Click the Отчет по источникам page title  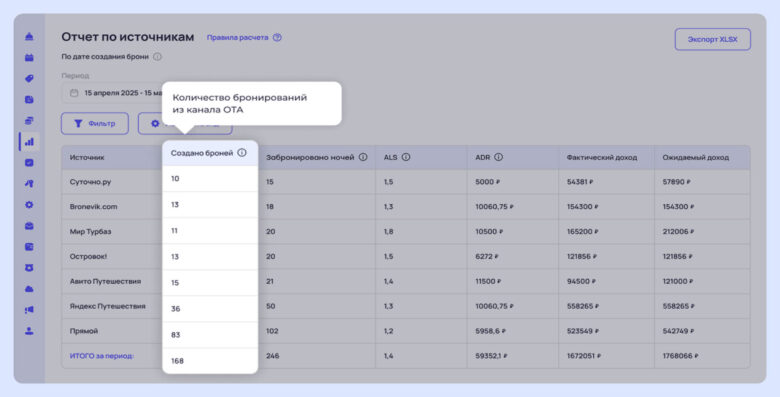[x=128, y=37]
